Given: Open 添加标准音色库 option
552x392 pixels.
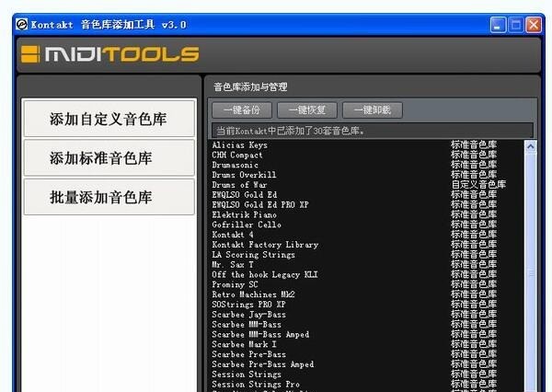Looking at the screenshot, I should [x=109, y=157].
